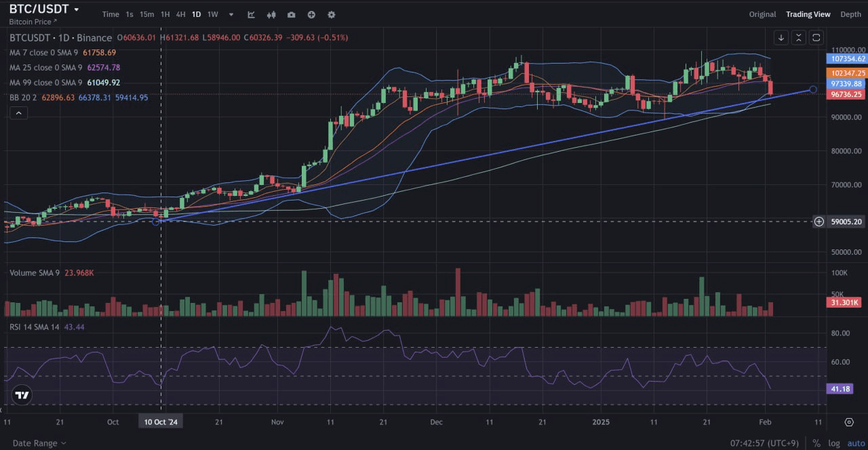Open time axis settings gear icon
This screenshot has width=868, height=450.
point(849,422)
